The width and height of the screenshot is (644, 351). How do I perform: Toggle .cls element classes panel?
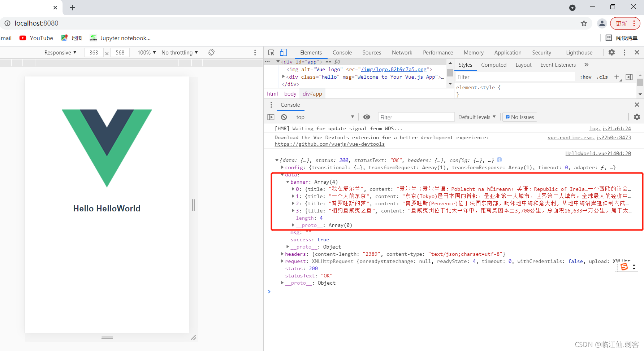[602, 77]
